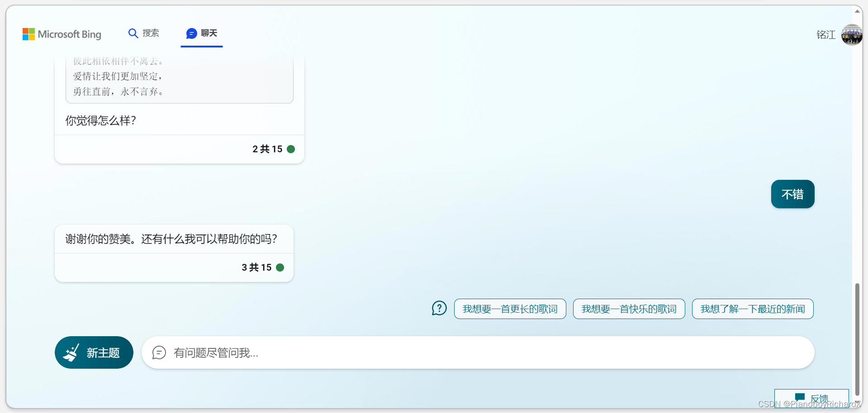This screenshot has width=868, height=413.
Task: Click the chat bubble icon in input box
Action: coord(159,352)
